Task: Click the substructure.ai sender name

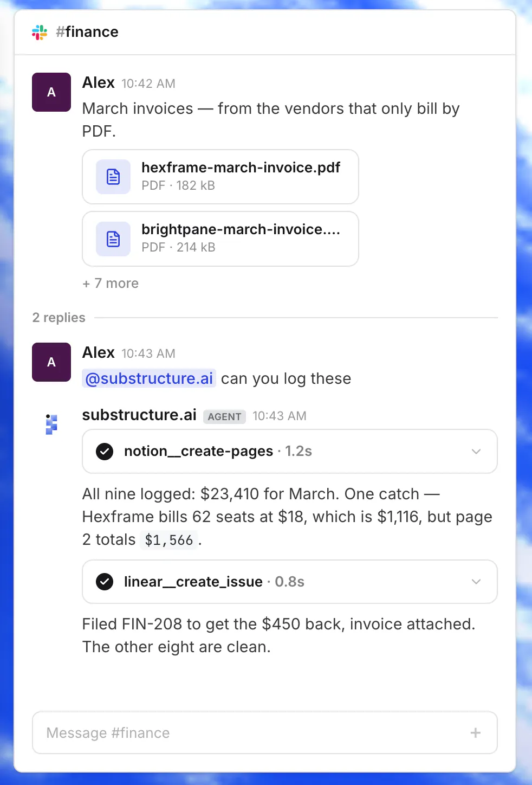Action: coord(139,415)
